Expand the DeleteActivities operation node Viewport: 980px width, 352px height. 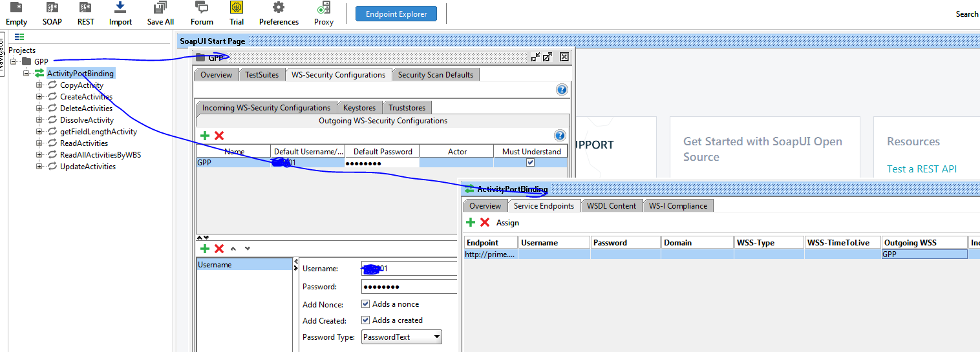click(39, 108)
